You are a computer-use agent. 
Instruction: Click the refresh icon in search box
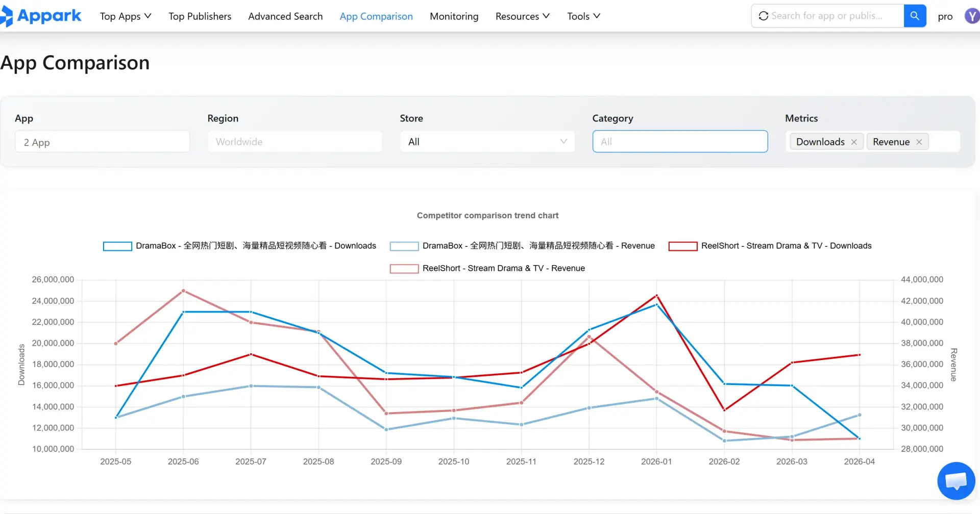coord(763,16)
